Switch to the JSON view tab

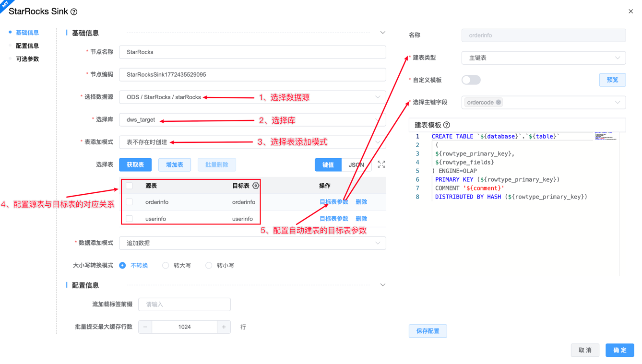(x=356, y=165)
